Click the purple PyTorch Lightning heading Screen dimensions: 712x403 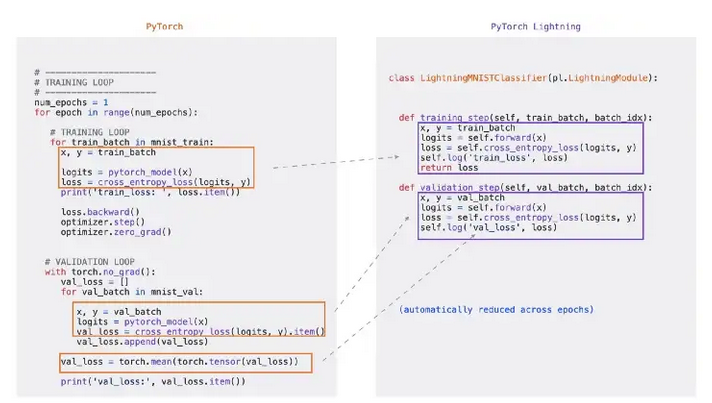(x=535, y=26)
